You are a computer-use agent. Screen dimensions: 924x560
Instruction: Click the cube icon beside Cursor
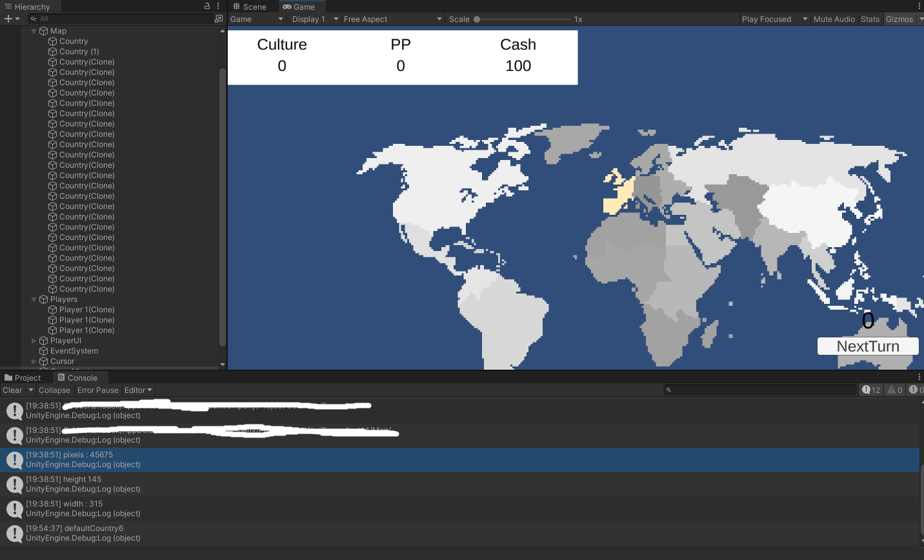[x=44, y=361]
